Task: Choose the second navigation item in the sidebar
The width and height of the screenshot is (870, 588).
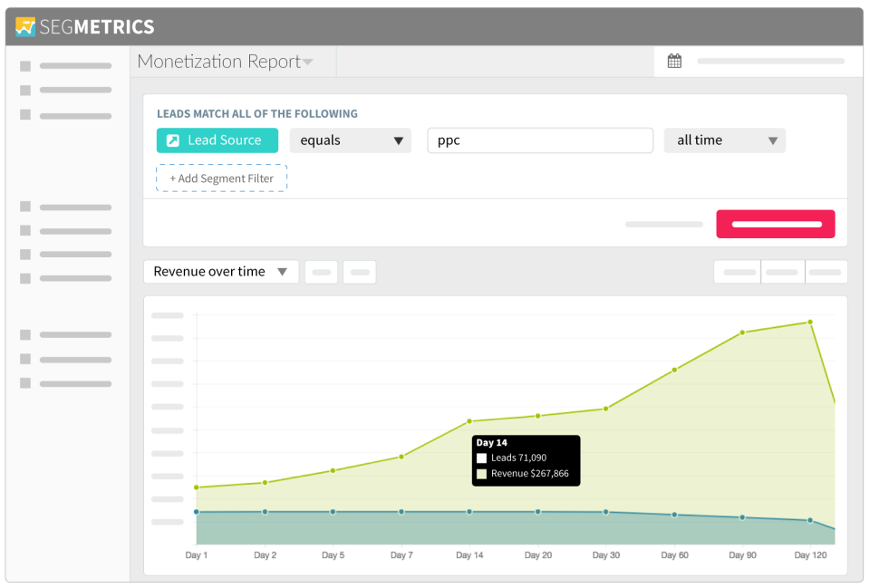Action: click(x=26, y=91)
